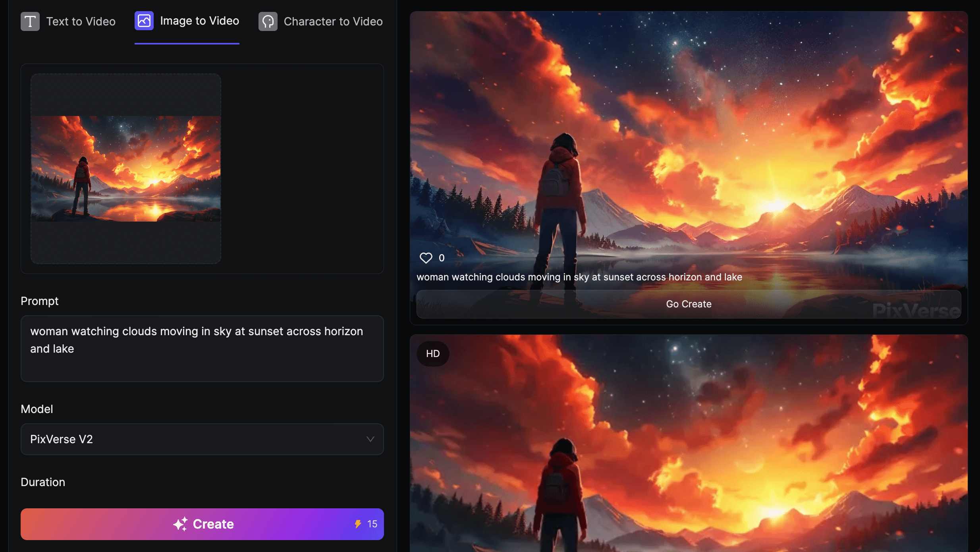
Task: Click inside the Prompt text field
Action: (202, 349)
